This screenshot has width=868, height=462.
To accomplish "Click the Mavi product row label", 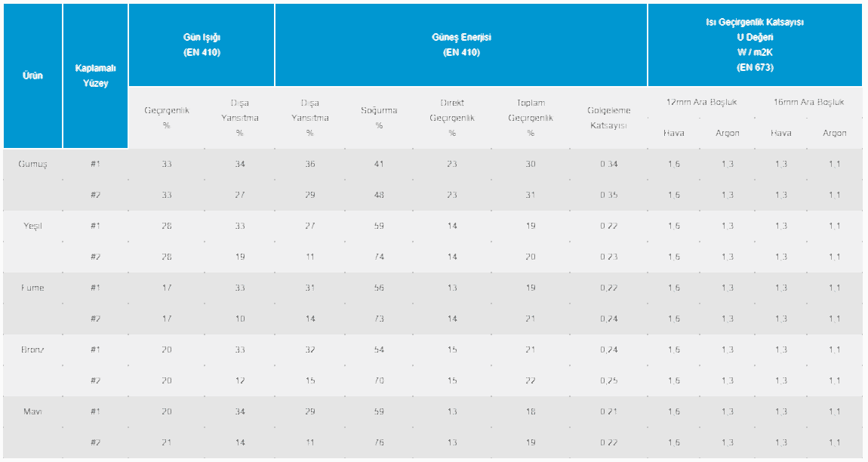I will click(x=32, y=411).
